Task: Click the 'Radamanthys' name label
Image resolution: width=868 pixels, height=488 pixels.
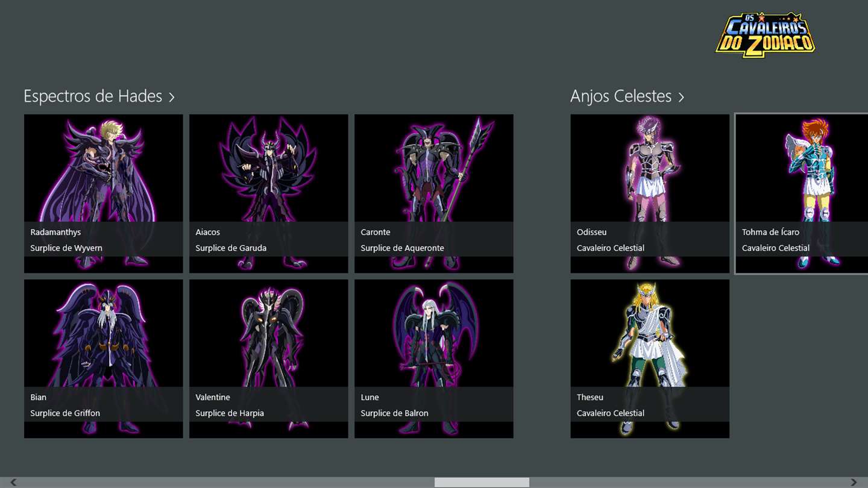Action: (55, 233)
